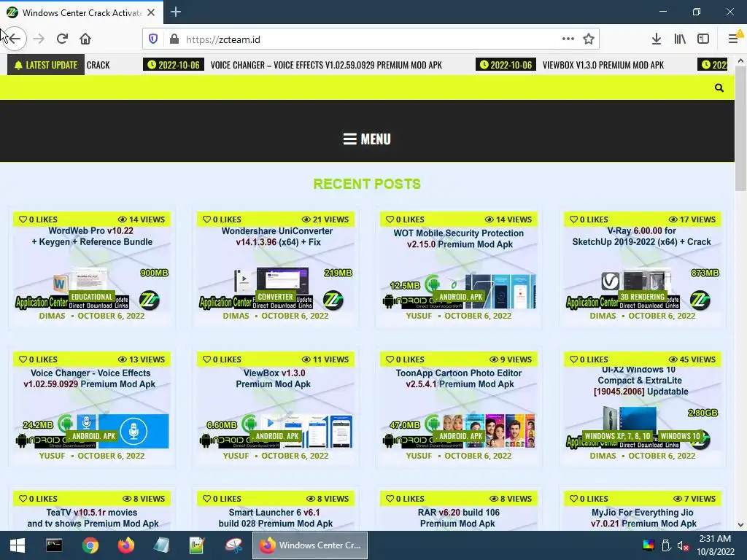Image resolution: width=747 pixels, height=560 pixels.
Task: Click the scrollbar down arrow
Action: pyautogui.click(x=740, y=525)
